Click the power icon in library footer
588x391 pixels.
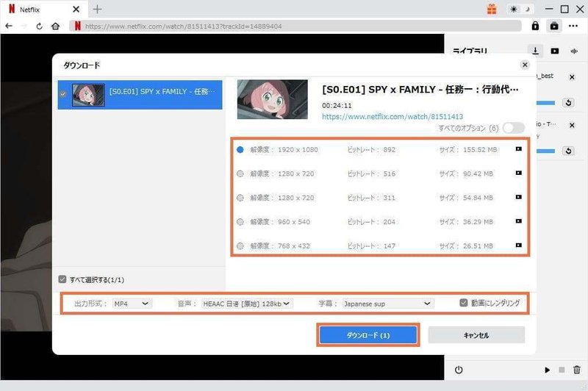[x=458, y=370]
